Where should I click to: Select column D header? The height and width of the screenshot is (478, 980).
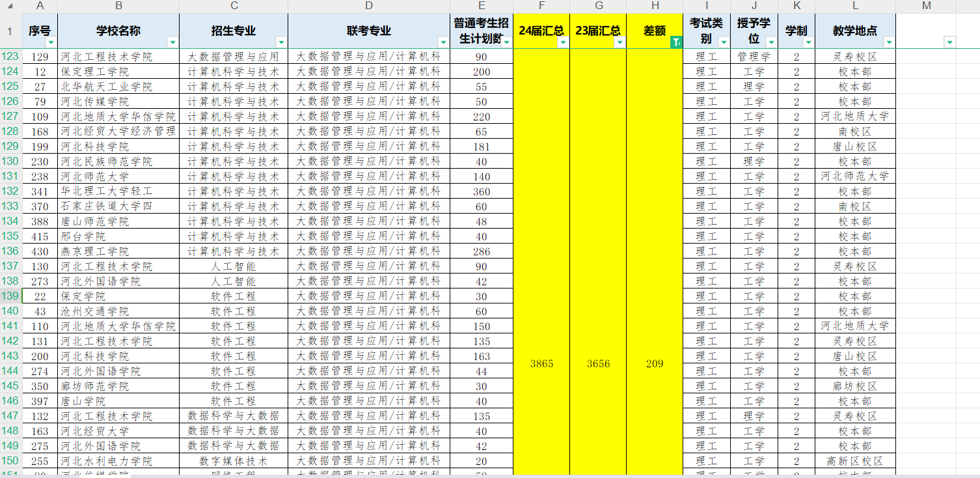tap(369, 6)
